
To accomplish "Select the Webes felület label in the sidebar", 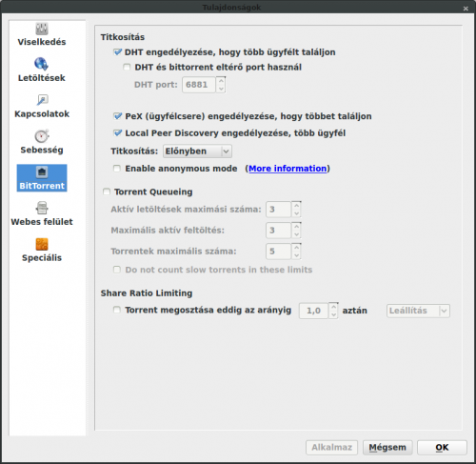I will (x=42, y=222).
